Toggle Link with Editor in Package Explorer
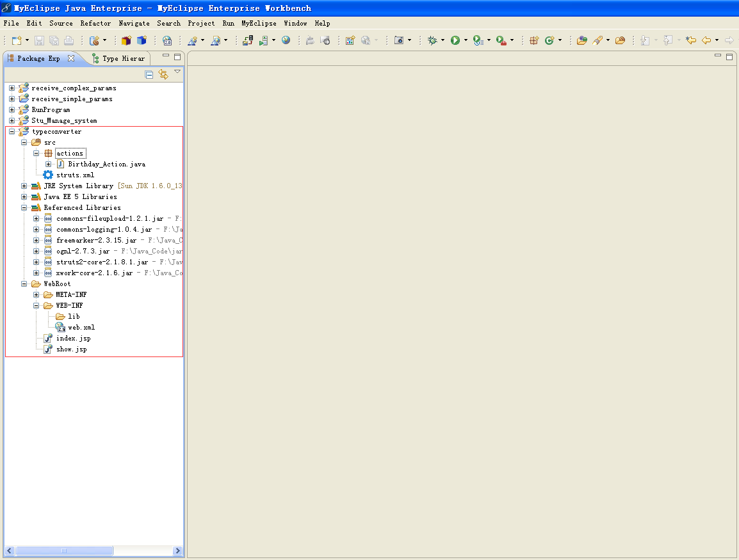 163,74
